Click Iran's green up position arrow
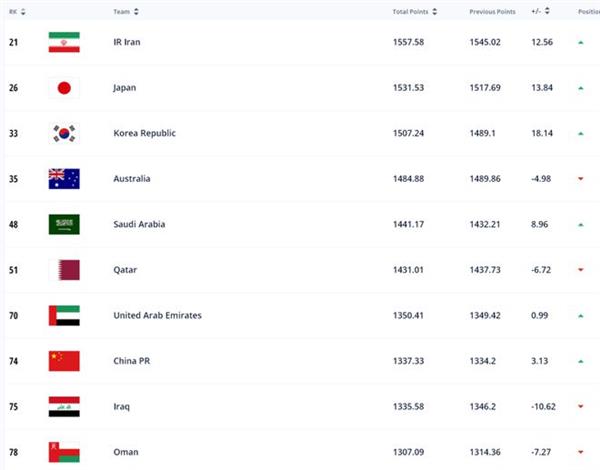Image resolution: width=600 pixels, height=470 pixels. point(580,42)
